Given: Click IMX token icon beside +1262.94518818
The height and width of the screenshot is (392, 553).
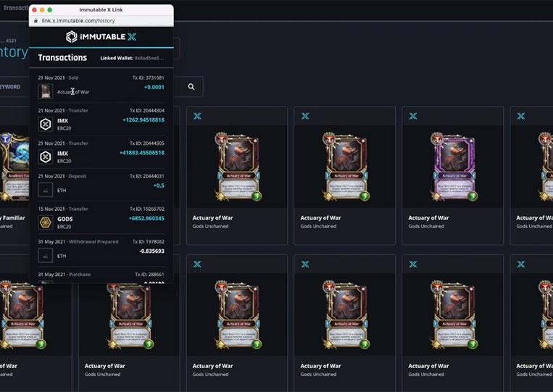Looking at the screenshot, I should [x=46, y=124].
